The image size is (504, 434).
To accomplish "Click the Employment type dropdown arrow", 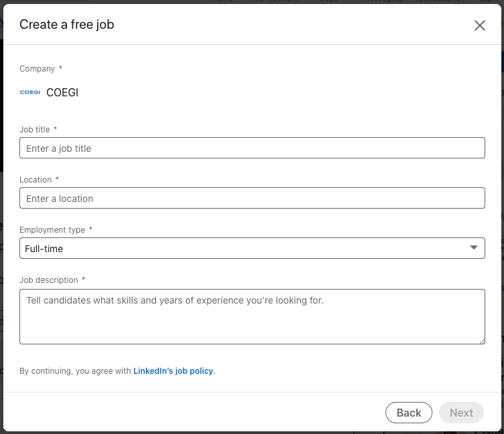I will click(474, 248).
